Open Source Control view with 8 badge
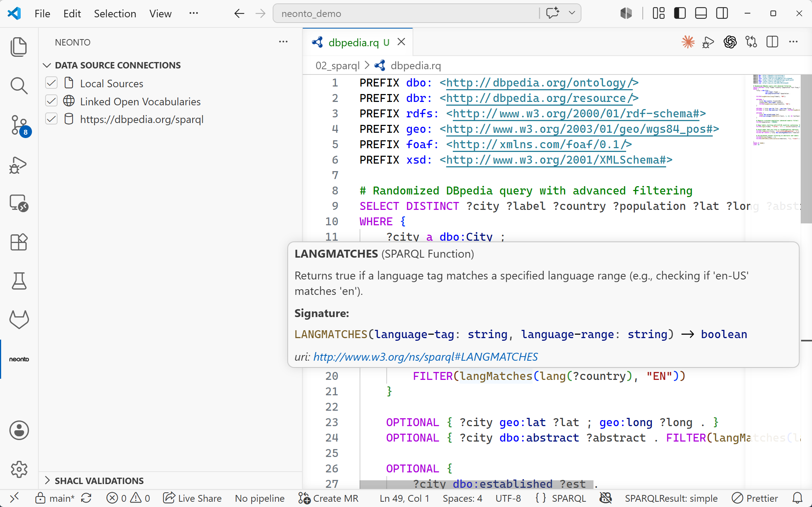This screenshot has height=507, width=812. 19,125
